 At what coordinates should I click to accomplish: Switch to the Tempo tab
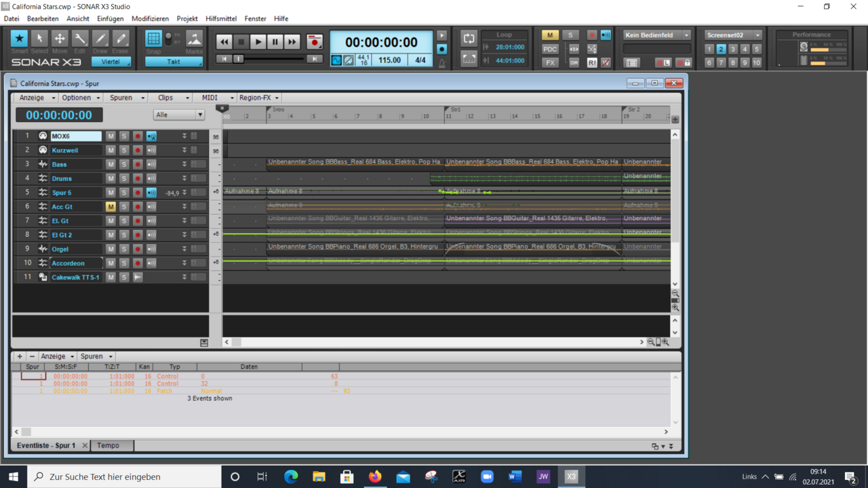tap(112, 445)
